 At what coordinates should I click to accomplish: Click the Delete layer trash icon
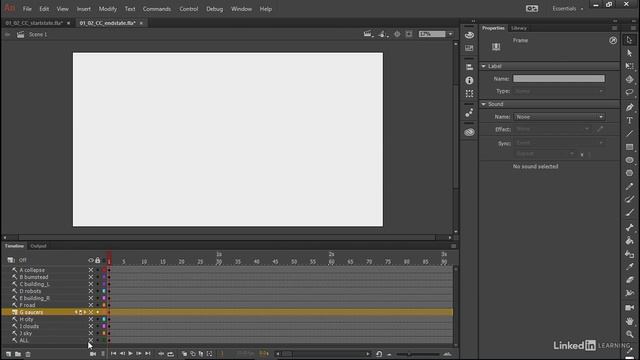pyautogui.click(x=28, y=354)
